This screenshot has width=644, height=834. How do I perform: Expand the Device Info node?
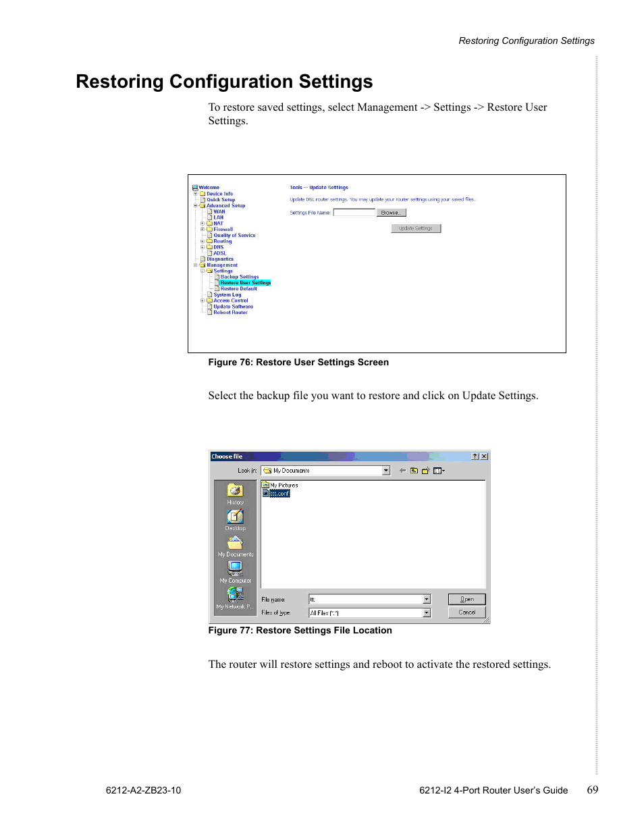click(196, 194)
